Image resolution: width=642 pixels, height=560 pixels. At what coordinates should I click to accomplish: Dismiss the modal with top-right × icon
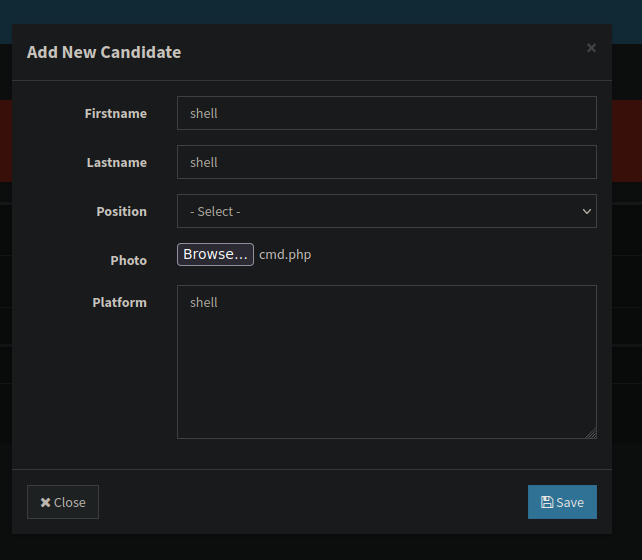click(x=591, y=48)
